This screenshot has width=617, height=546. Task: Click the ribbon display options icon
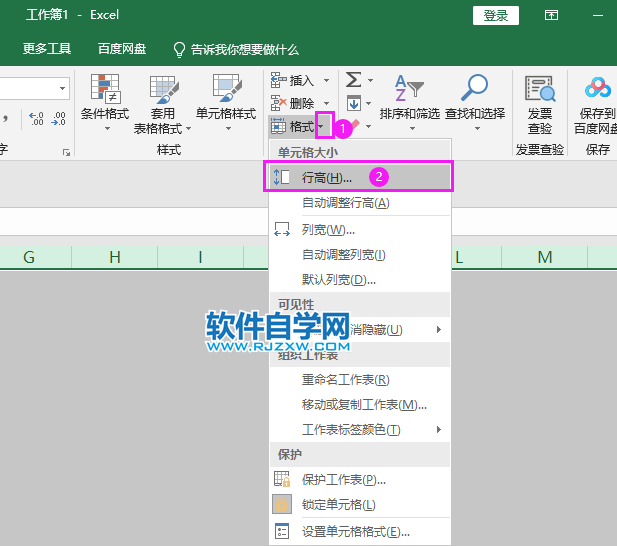[551, 15]
